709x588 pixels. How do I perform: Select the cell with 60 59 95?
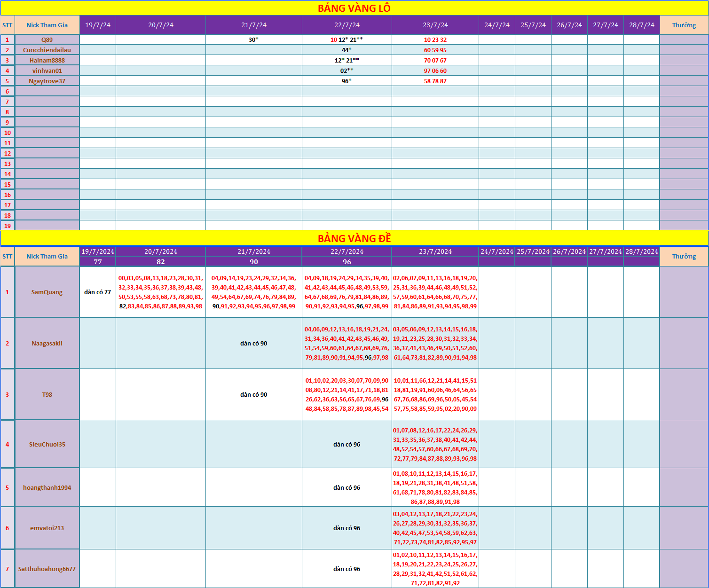pos(435,50)
